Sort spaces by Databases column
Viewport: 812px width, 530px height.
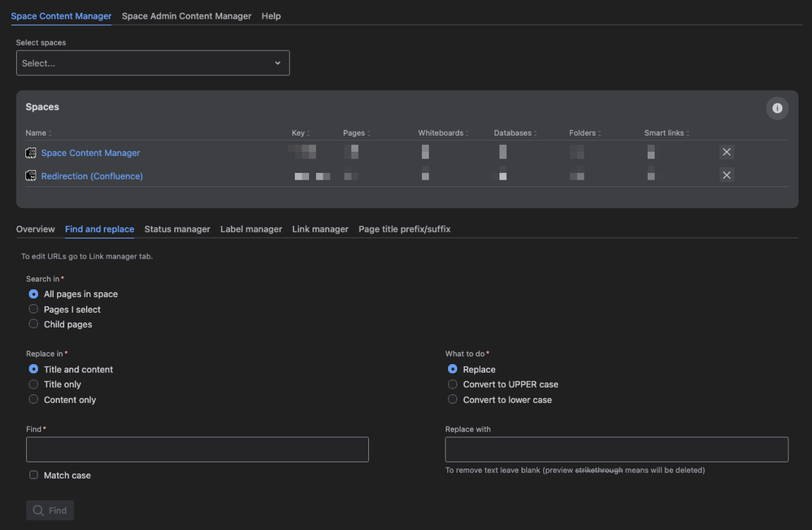coord(515,132)
